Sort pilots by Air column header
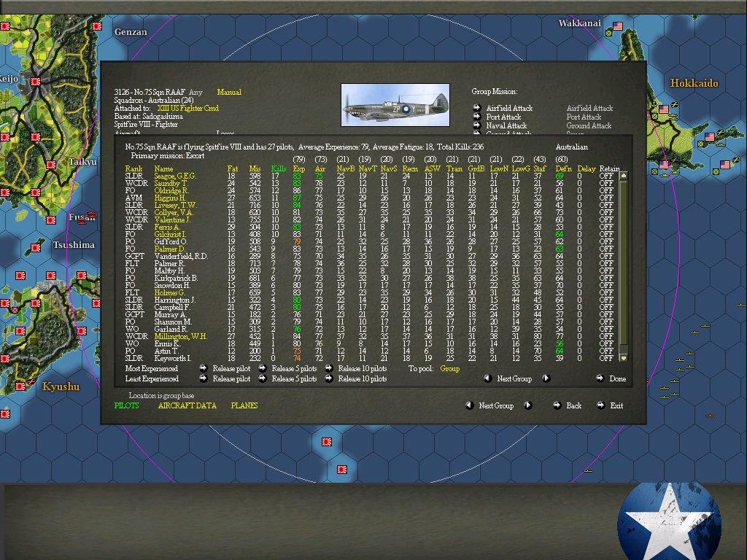 (x=320, y=168)
